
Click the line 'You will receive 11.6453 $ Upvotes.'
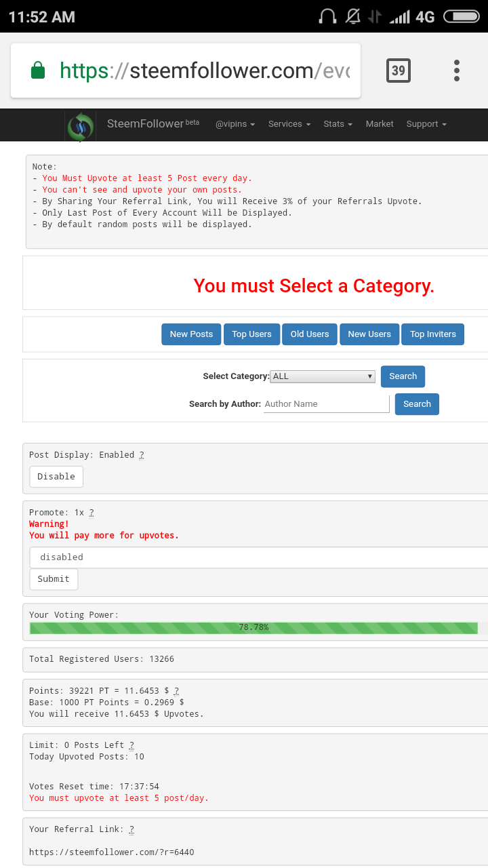pyautogui.click(x=117, y=714)
